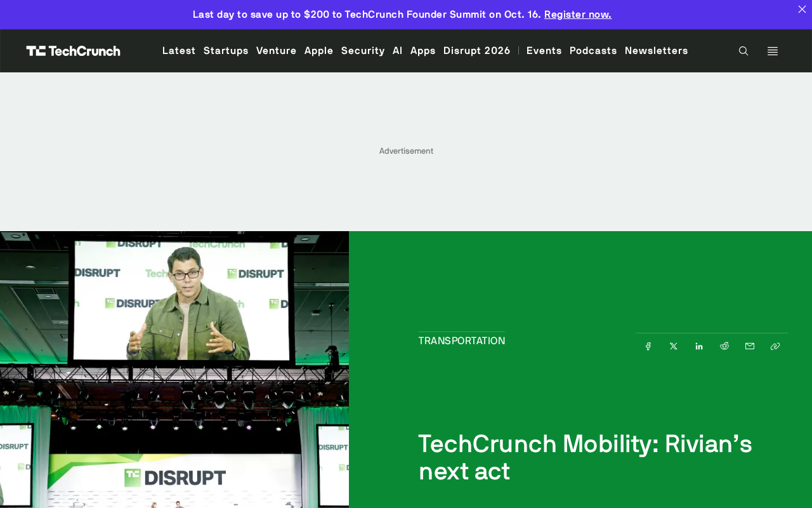Go to TechCrunch home via logo

pyautogui.click(x=74, y=51)
